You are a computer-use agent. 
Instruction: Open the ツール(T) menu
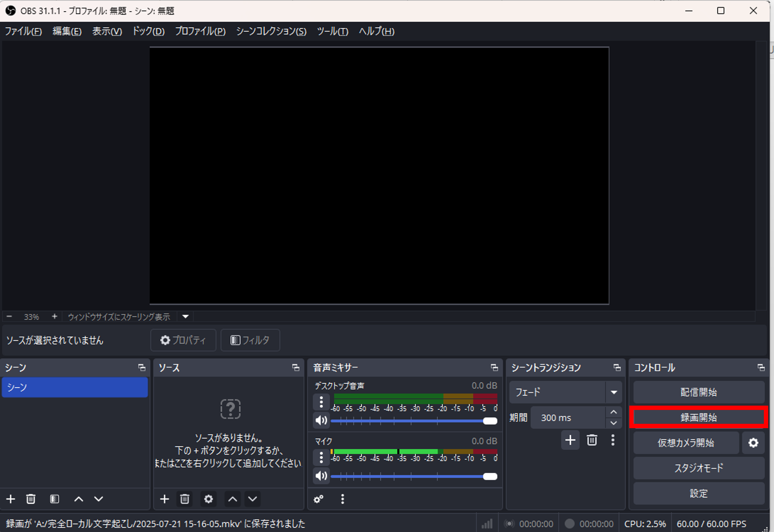[332, 31]
